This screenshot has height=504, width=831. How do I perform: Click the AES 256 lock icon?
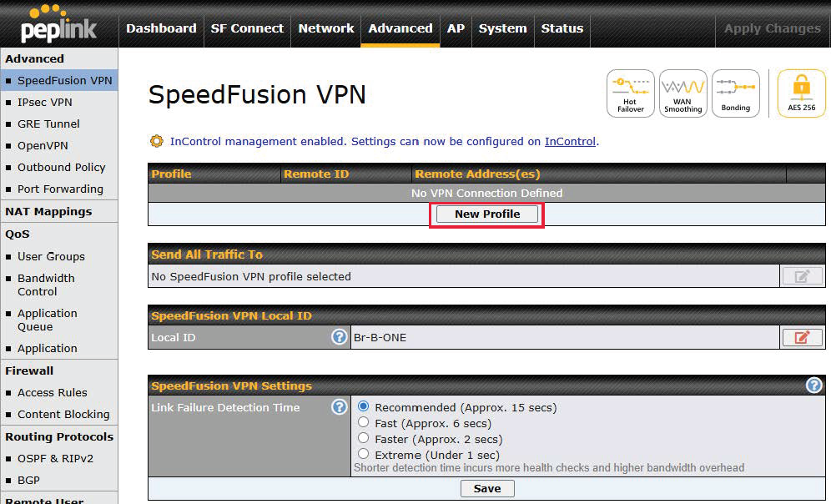click(801, 93)
